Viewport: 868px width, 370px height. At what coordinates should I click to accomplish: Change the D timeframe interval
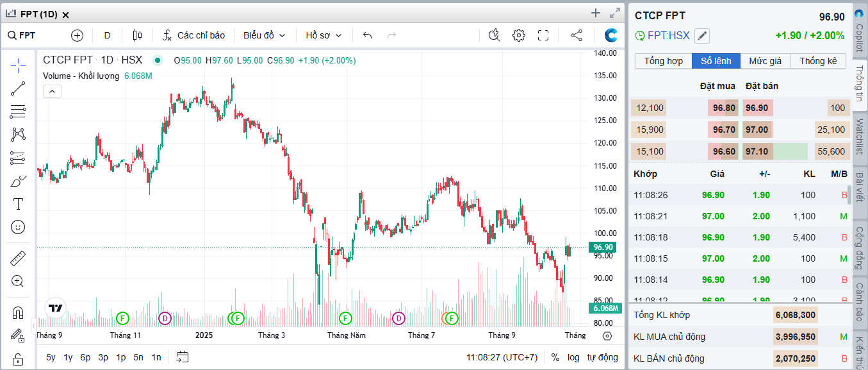tap(107, 35)
